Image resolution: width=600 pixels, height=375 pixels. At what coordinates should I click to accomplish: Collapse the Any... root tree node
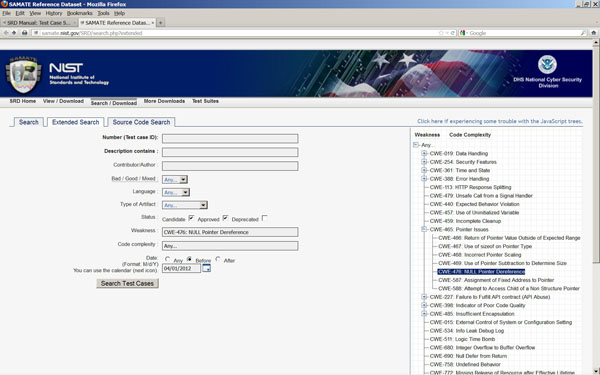tap(416, 145)
